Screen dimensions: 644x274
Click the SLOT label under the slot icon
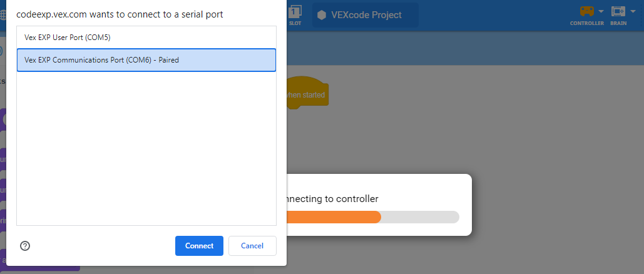[x=295, y=23]
